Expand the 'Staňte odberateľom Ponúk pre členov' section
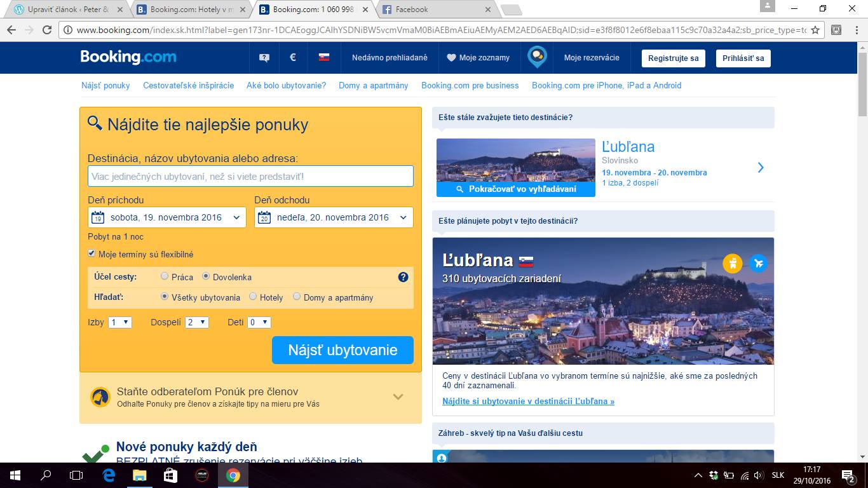This screenshot has height=488, width=868. coord(398,397)
